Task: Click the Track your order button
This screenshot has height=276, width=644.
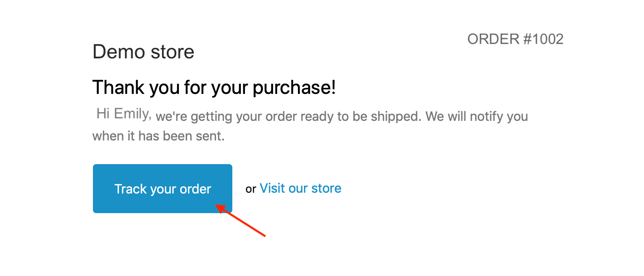Action: click(162, 189)
